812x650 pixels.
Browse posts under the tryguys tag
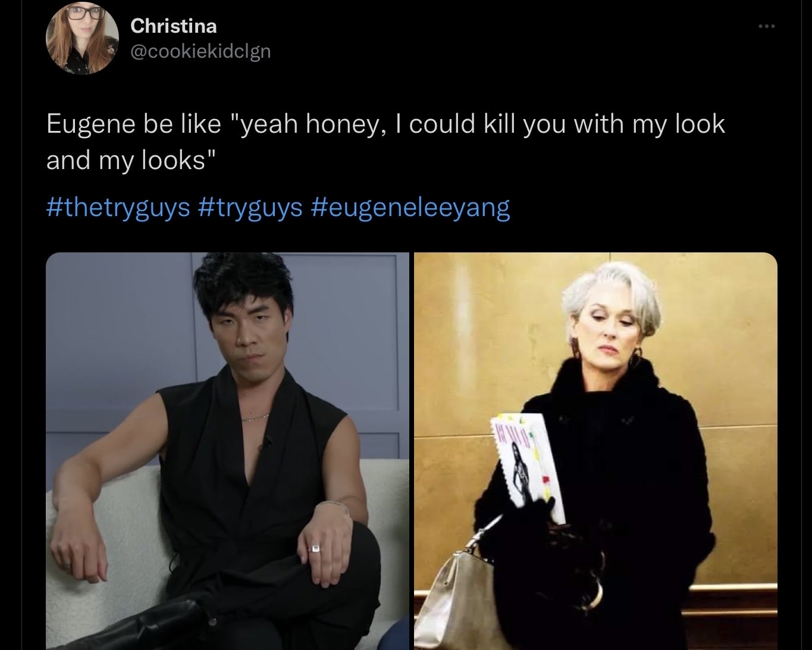tap(249, 207)
